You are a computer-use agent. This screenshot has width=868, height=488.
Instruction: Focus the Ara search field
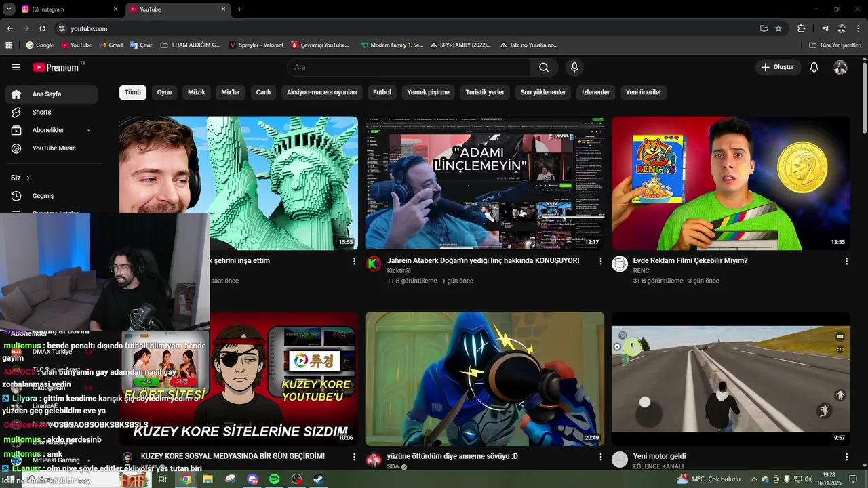[x=408, y=67]
